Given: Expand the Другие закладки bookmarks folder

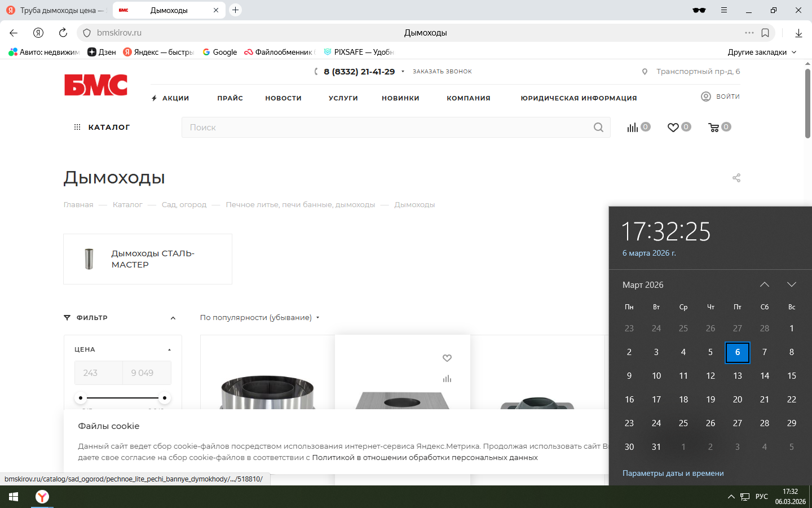Looking at the screenshot, I should coord(762,52).
